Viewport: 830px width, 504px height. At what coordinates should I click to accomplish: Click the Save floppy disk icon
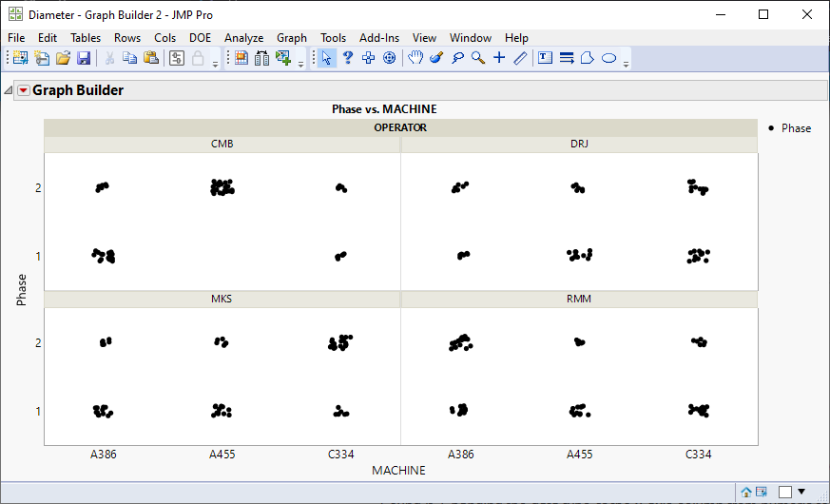point(84,58)
